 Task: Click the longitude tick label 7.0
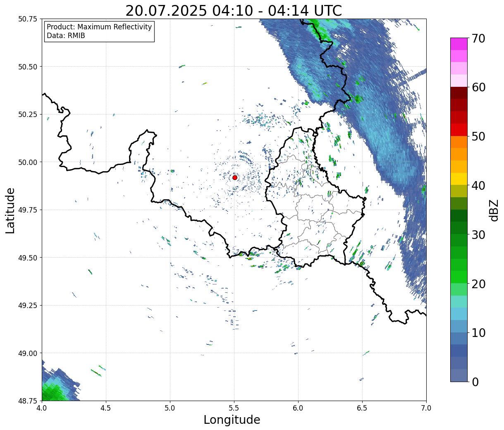click(426, 408)
